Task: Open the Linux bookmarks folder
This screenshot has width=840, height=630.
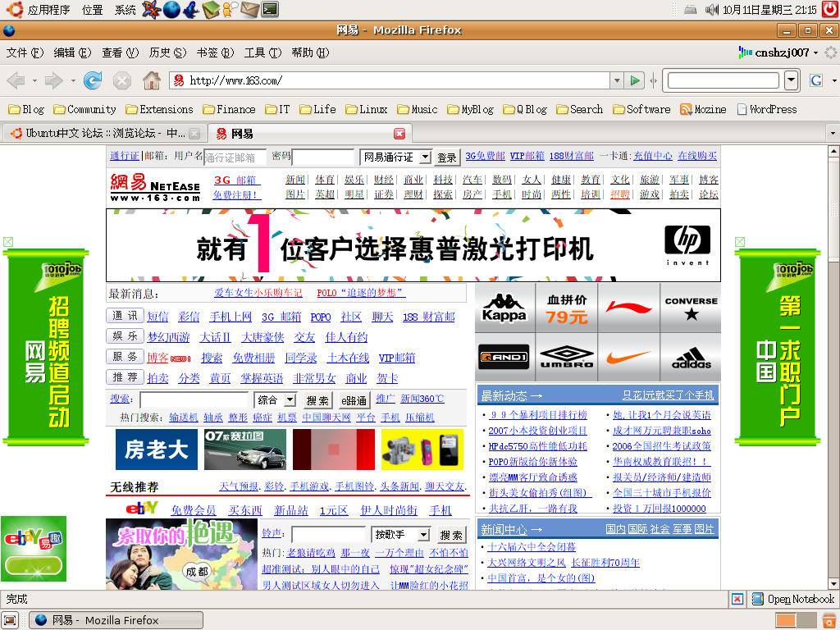Action: click(x=367, y=110)
